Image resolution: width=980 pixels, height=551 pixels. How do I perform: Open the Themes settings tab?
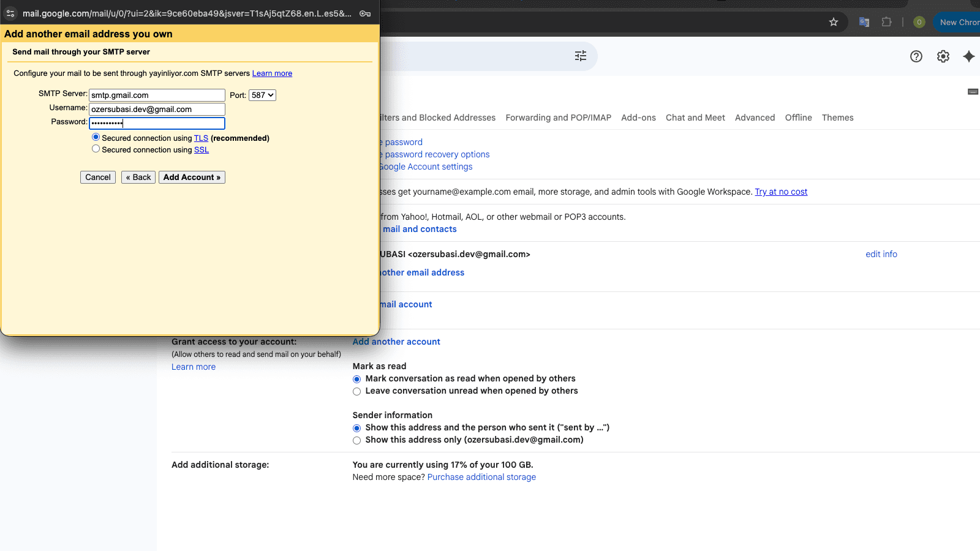[x=837, y=118]
